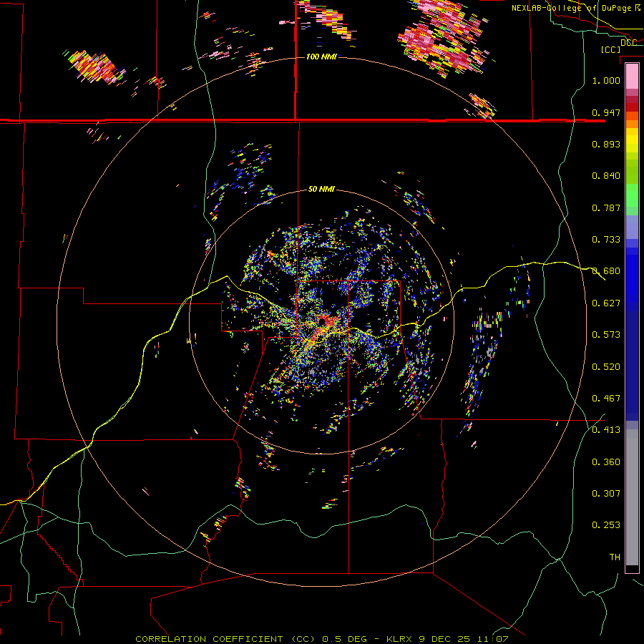Screen dimensions: 644x644
Task: Pick the dark navy segment of the color bar
Action: (x=632, y=366)
